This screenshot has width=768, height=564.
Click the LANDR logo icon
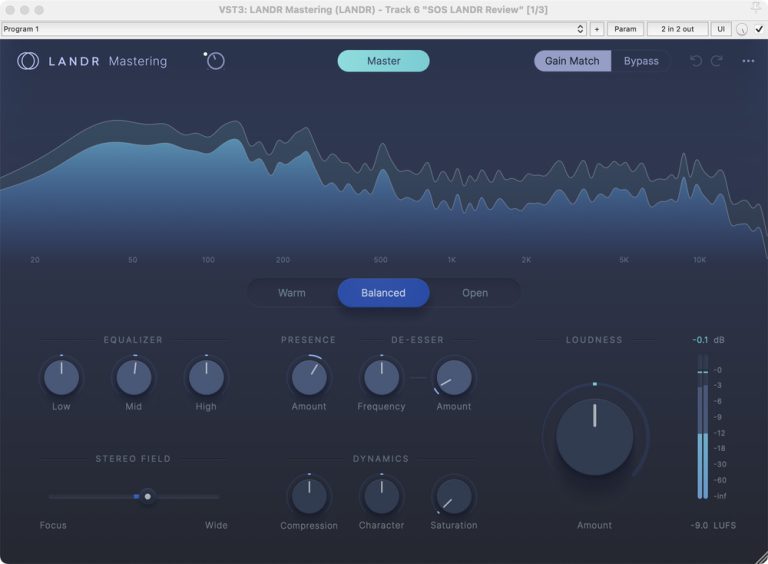pos(28,61)
